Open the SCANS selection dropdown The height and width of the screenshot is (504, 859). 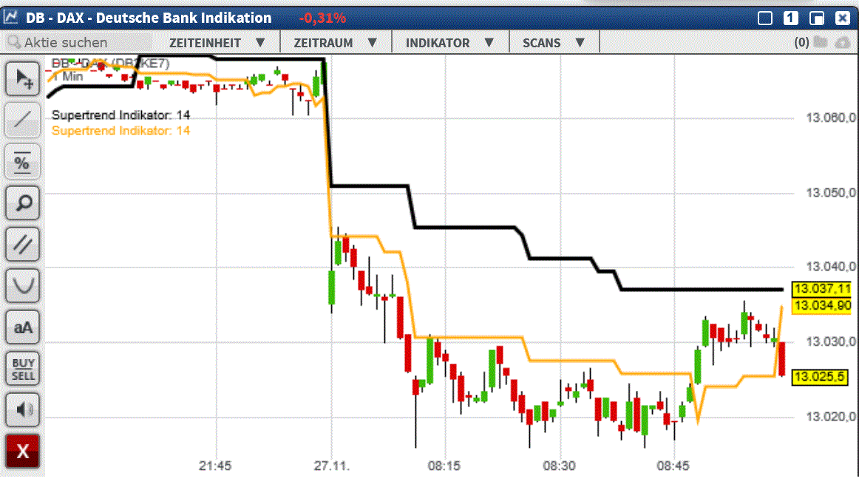(x=554, y=42)
